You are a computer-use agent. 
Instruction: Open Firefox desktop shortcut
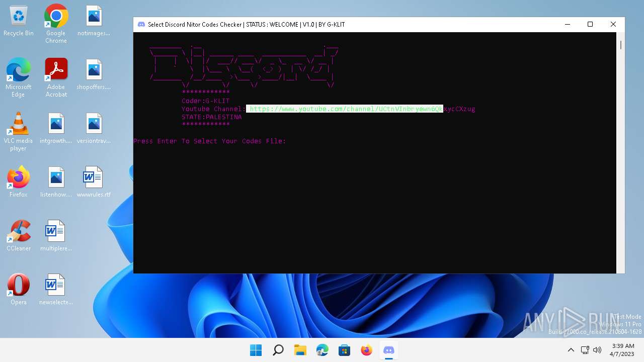click(x=19, y=182)
